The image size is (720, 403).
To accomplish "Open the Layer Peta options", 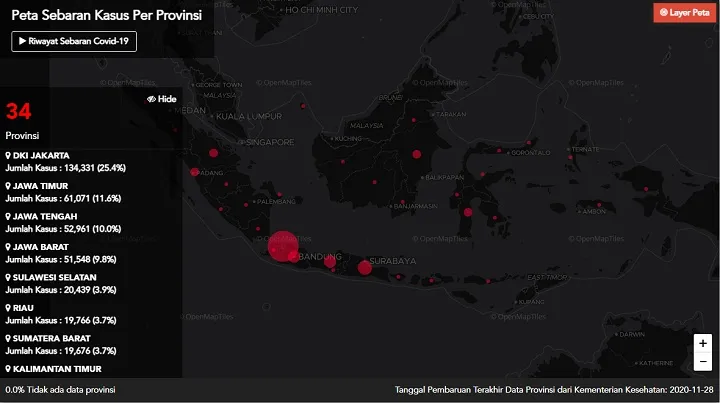I will tap(685, 13).
